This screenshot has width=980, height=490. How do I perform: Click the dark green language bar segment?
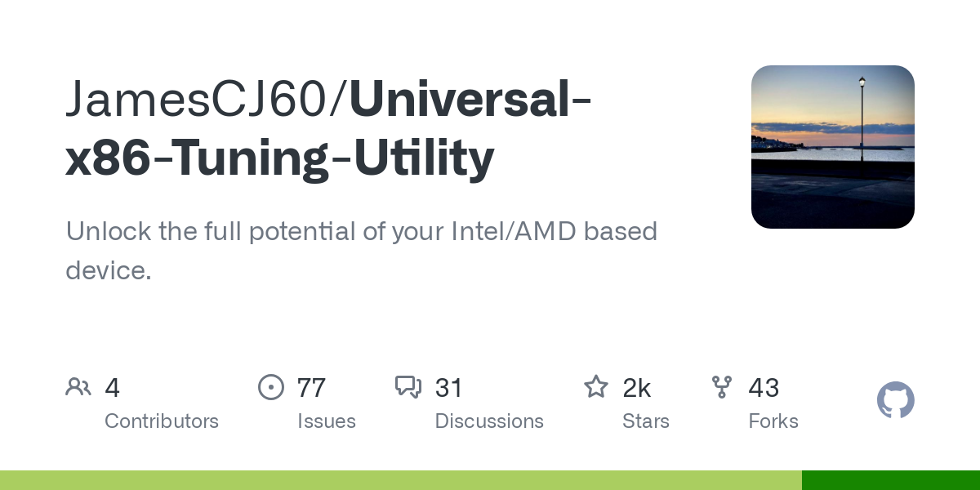point(891,480)
